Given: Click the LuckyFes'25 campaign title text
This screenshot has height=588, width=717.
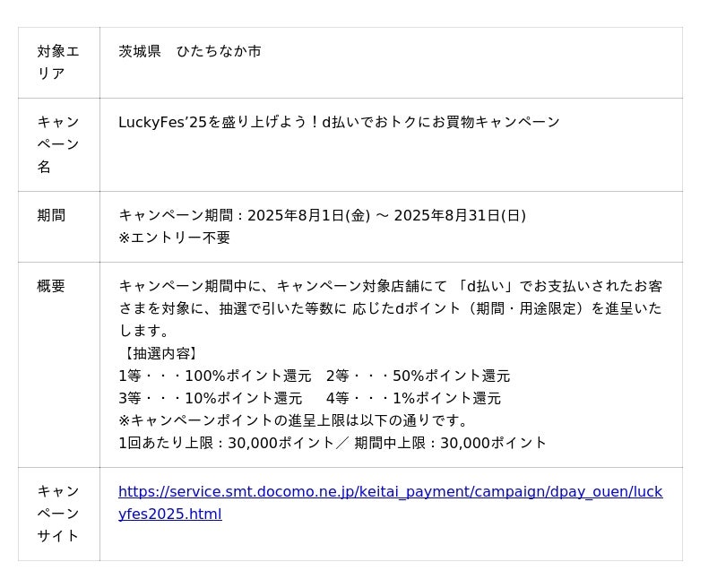Looking at the screenshot, I should click(x=339, y=122).
